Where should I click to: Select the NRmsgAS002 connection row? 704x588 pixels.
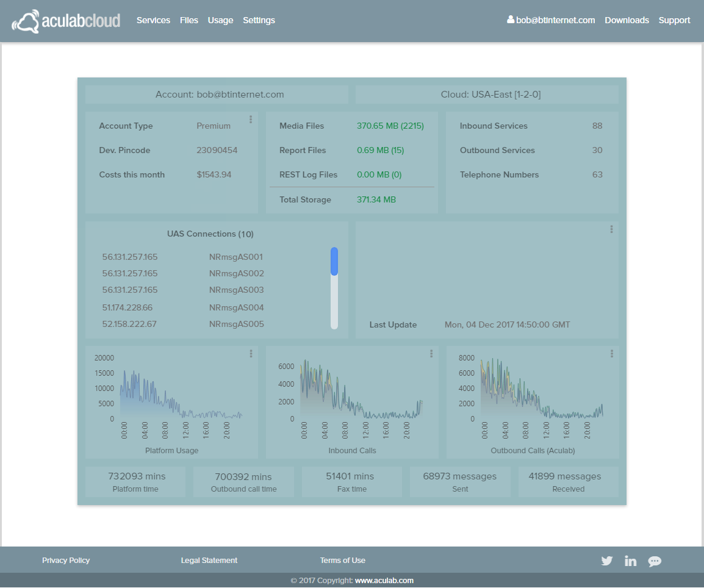point(183,273)
